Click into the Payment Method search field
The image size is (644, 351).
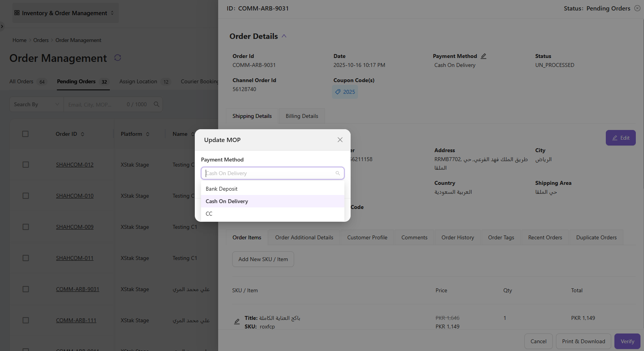click(x=269, y=173)
